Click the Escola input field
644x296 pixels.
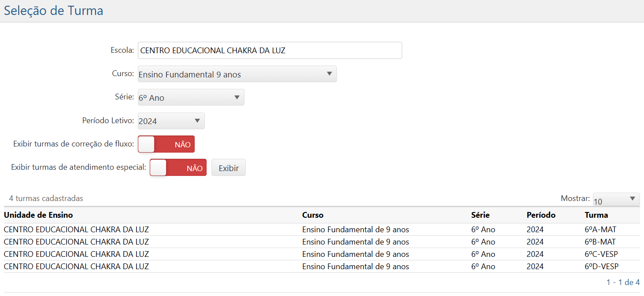click(x=270, y=50)
